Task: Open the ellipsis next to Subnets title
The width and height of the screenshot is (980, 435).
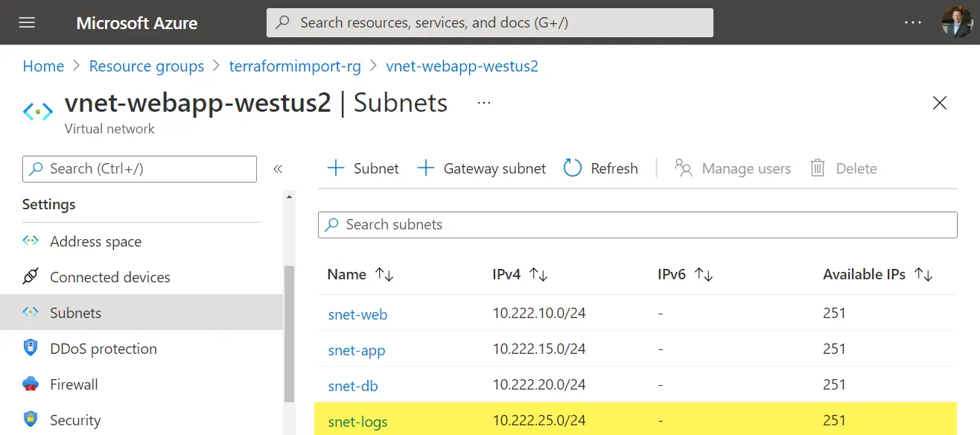Action: [x=484, y=103]
